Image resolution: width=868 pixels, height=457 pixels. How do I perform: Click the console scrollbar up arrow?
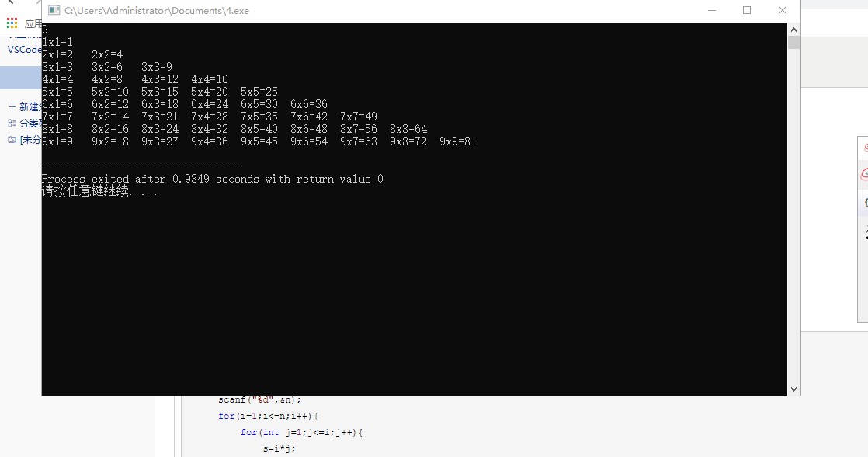pyautogui.click(x=793, y=30)
